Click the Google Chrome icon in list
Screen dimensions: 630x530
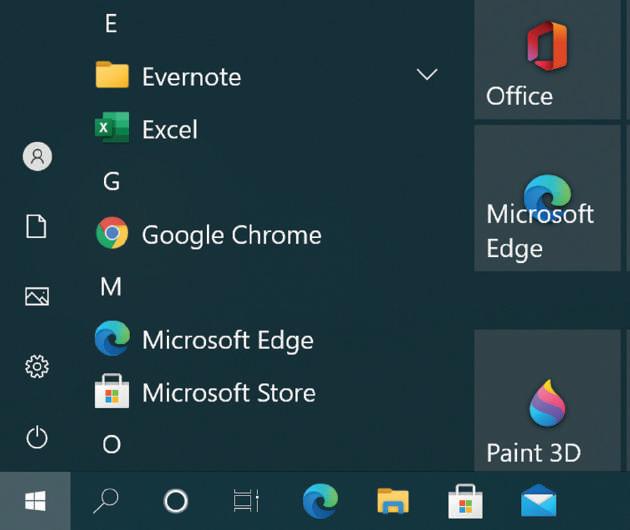click(x=112, y=233)
